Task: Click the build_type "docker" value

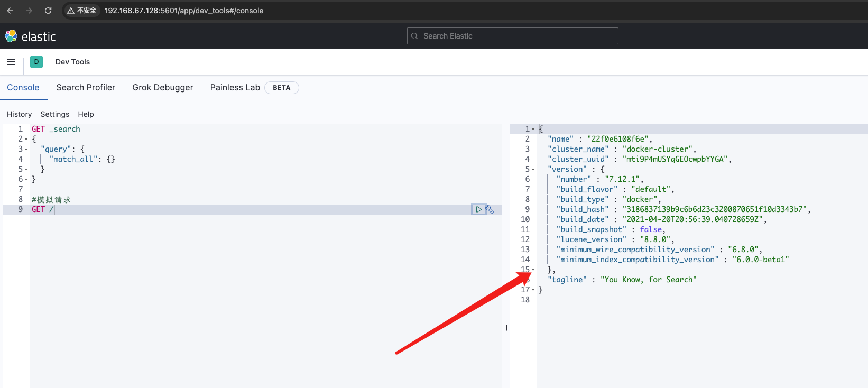Action: point(640,199)
